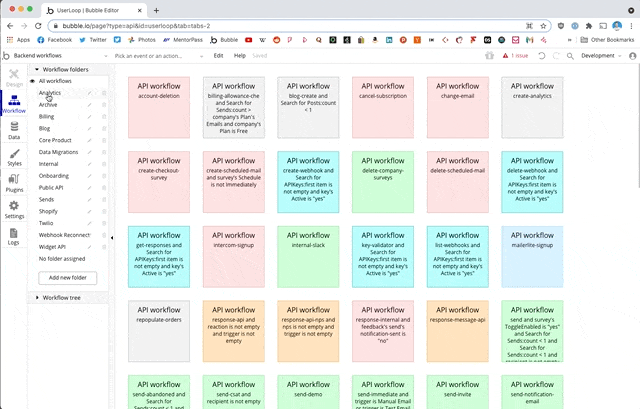Open the account-deletion API workflow

[x=159, y=107]
